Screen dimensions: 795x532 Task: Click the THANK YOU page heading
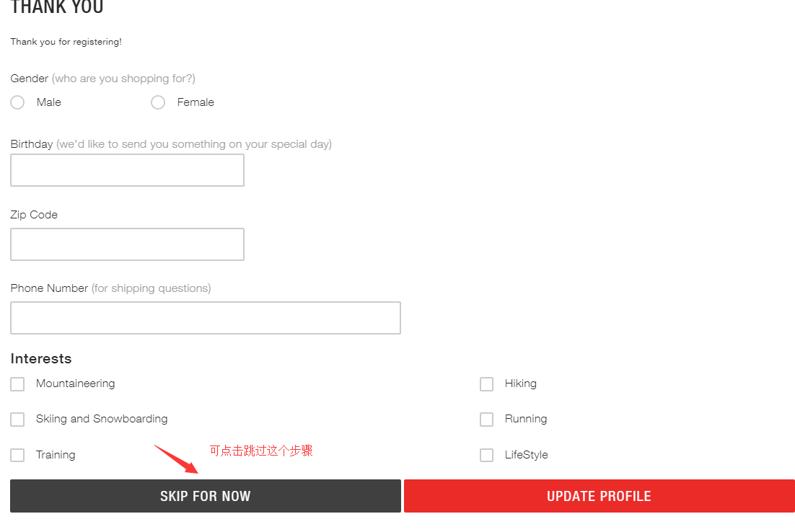click(57, 8)
